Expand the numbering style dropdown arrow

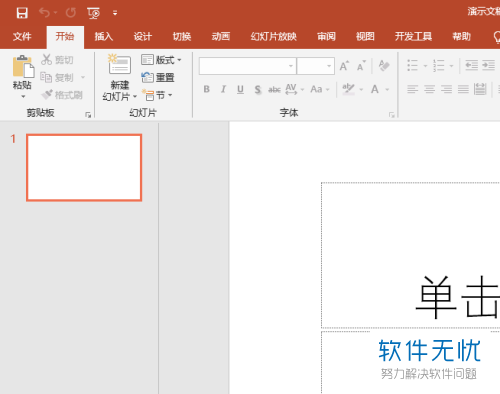pos(451,66)
